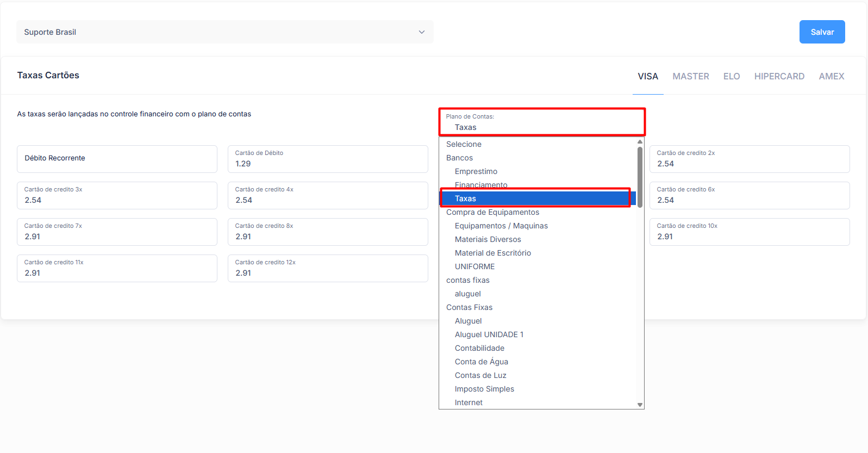Open the Plano de Contas combo box
The image size is (868, 453).
541,122
